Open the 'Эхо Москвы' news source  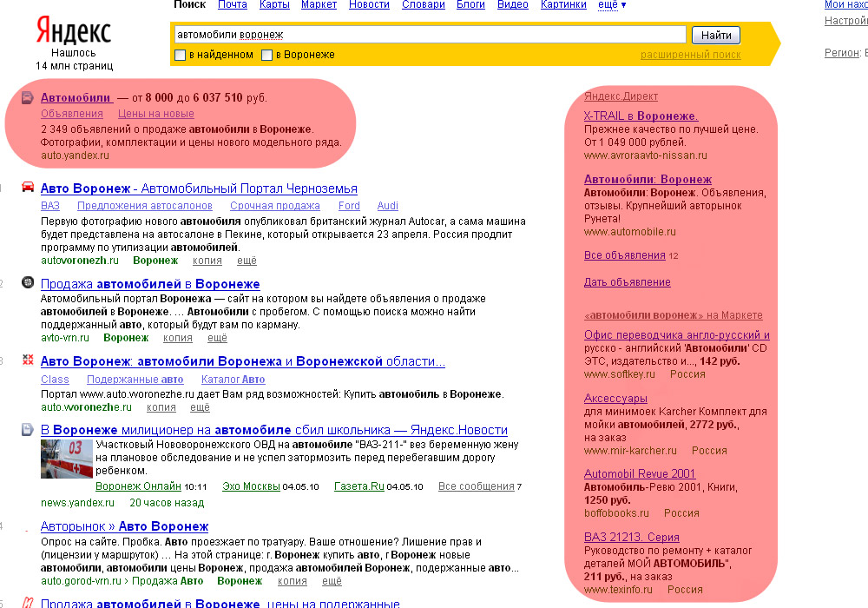click(x=252, y=486)
